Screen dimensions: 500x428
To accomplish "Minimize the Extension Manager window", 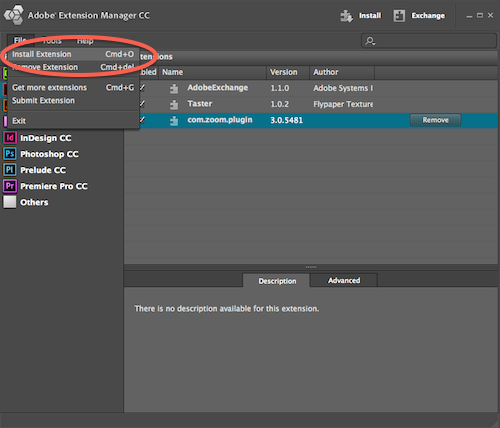I will (x=469, y=16).
